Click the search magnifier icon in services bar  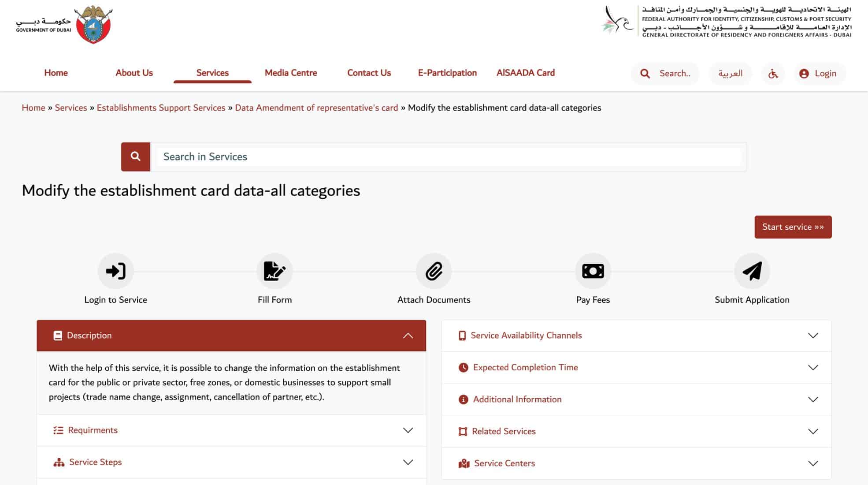tap(135, 156)
